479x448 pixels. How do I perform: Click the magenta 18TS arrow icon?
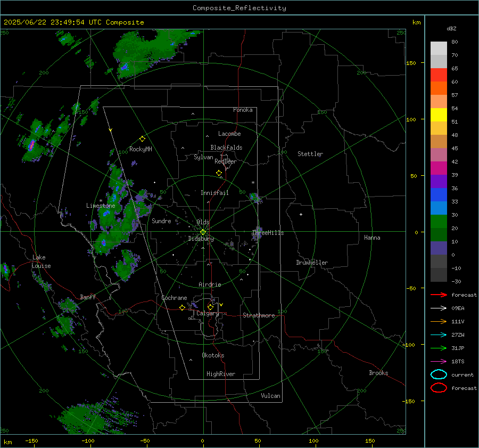pos(439,362)
